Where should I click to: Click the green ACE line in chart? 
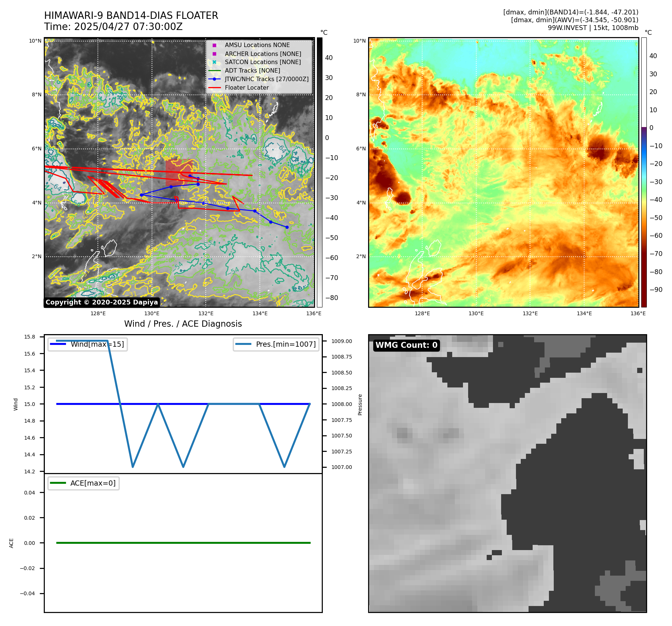183,543
